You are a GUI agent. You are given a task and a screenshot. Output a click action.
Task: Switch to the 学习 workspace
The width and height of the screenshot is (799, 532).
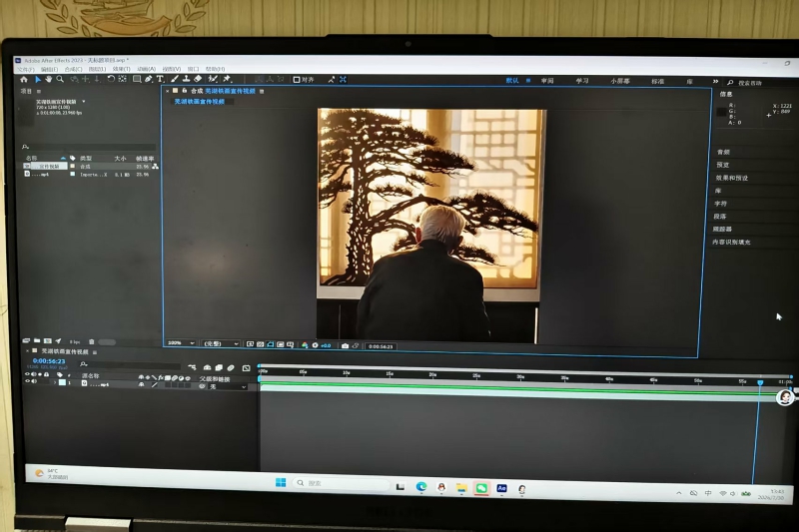coord(582,81)
